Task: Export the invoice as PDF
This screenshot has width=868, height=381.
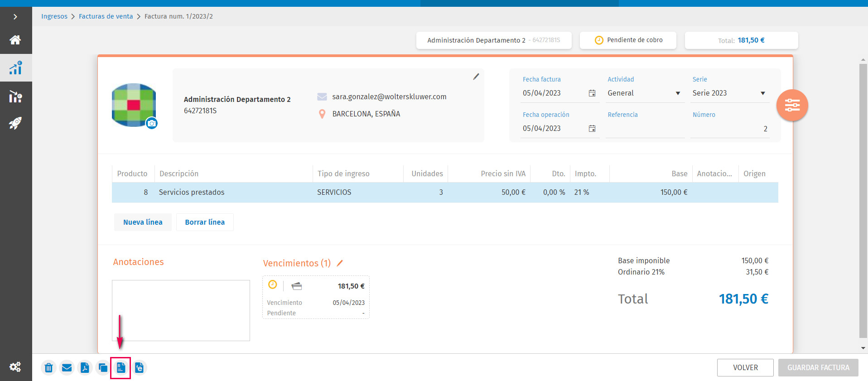Action: 85,368
